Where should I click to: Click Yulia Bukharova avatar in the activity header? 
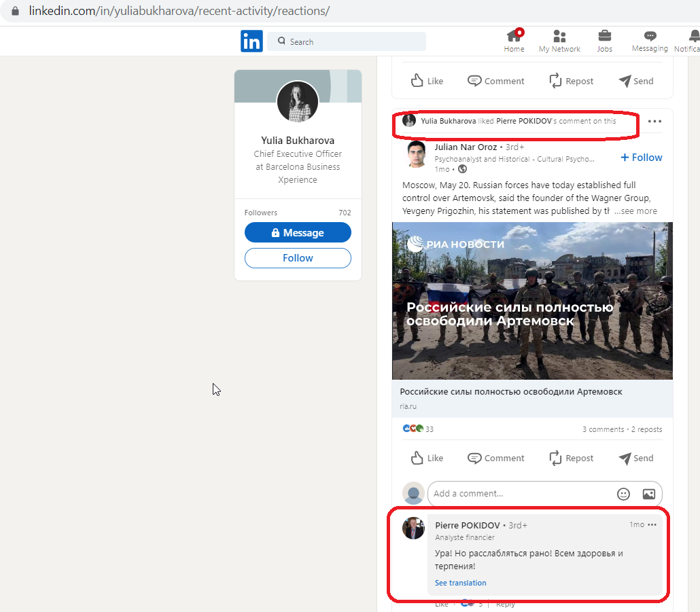(x=409, y=120)
